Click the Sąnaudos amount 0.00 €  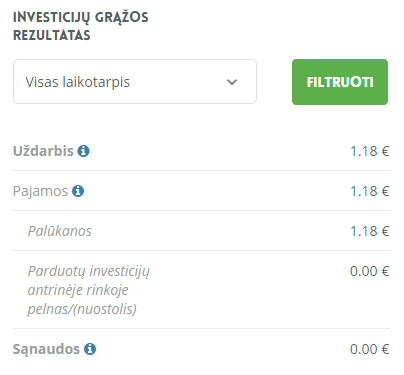coord(370,349)
